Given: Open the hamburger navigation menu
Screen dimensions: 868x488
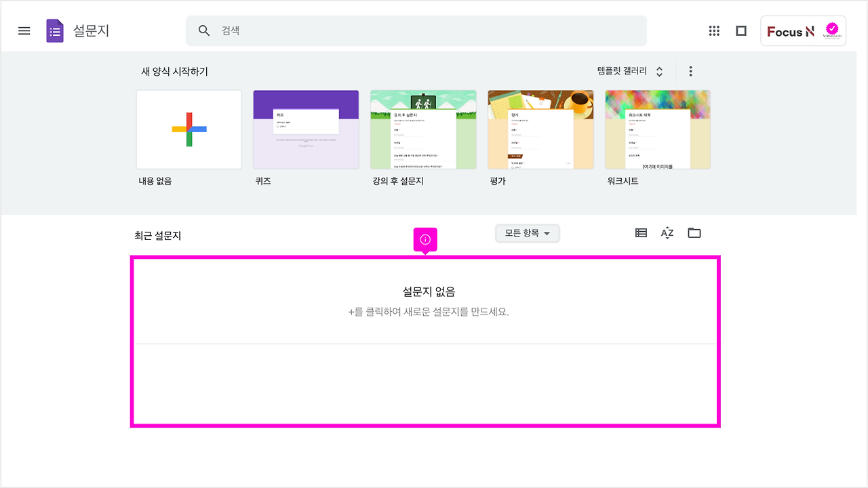Looking at the screenshot, I should (x=24, y=30).
